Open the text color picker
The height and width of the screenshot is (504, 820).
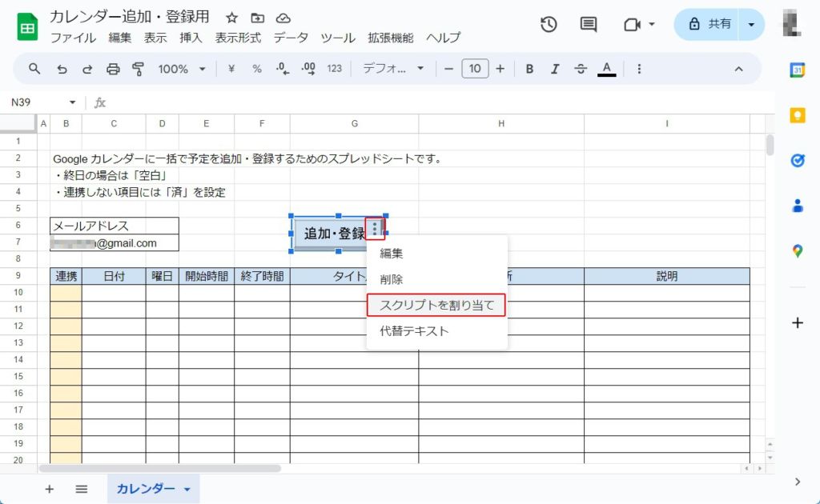click(x=607, y=69)
